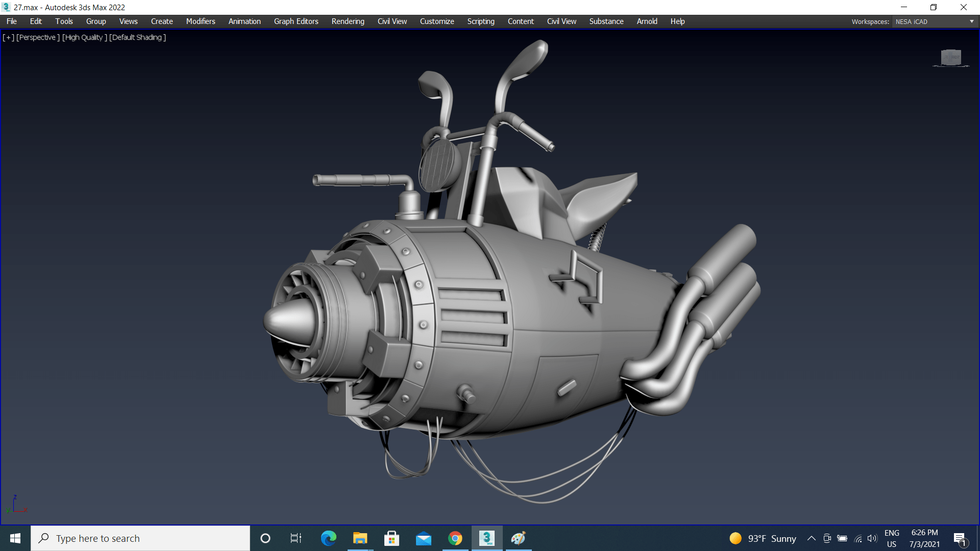
Task: Click the ViewCube in the viewport corner
Action: tap(951, 57)
